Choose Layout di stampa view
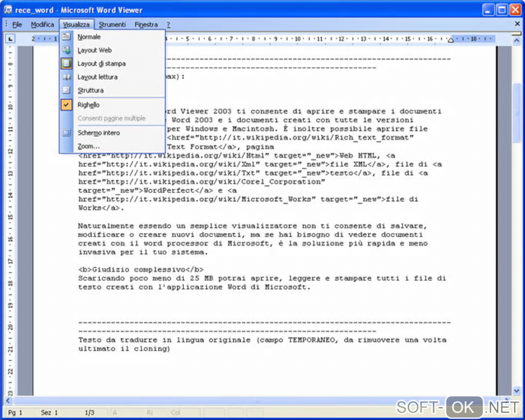Viewport: 525px width, 420px height. pos(113,64)
